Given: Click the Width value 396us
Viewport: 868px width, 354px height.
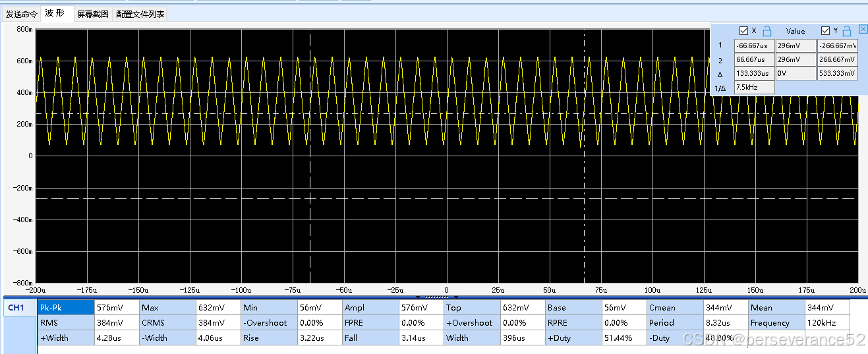Looking at the screenshot, I should click(523, 338).
